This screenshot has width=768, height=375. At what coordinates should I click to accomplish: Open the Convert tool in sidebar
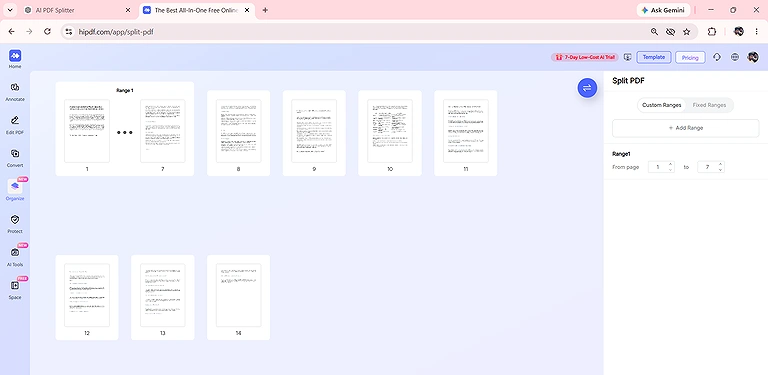click(15, 158)
